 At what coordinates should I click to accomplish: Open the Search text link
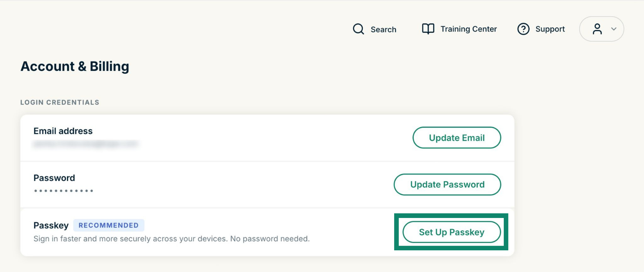click(383, 29)
